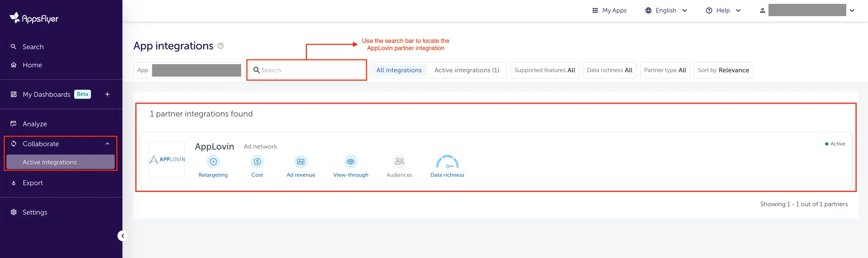
Task: Click the Collaborate sync icon
Action: [14, 144]
